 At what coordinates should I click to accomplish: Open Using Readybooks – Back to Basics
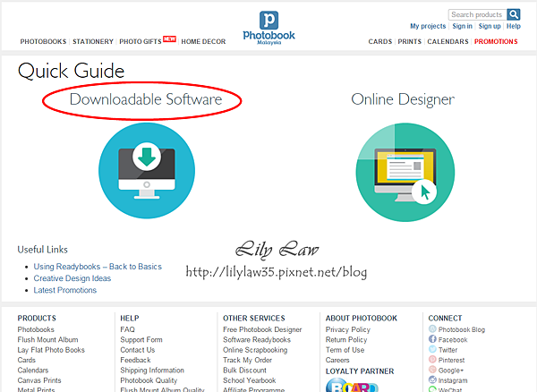tap(98, 267)
